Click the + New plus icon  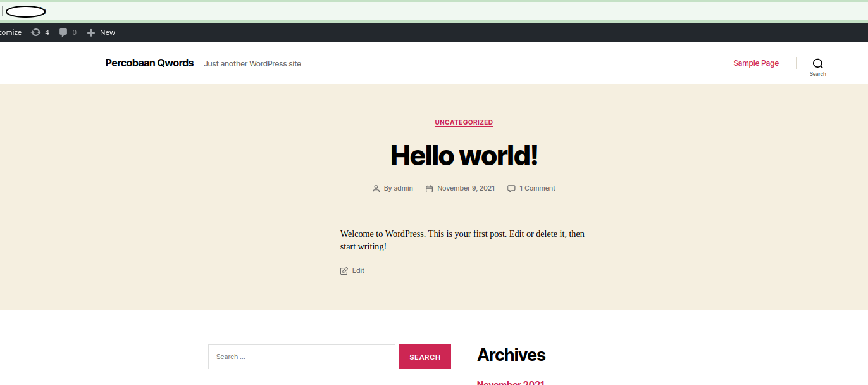pyautogui.click(x=89, y=32)
